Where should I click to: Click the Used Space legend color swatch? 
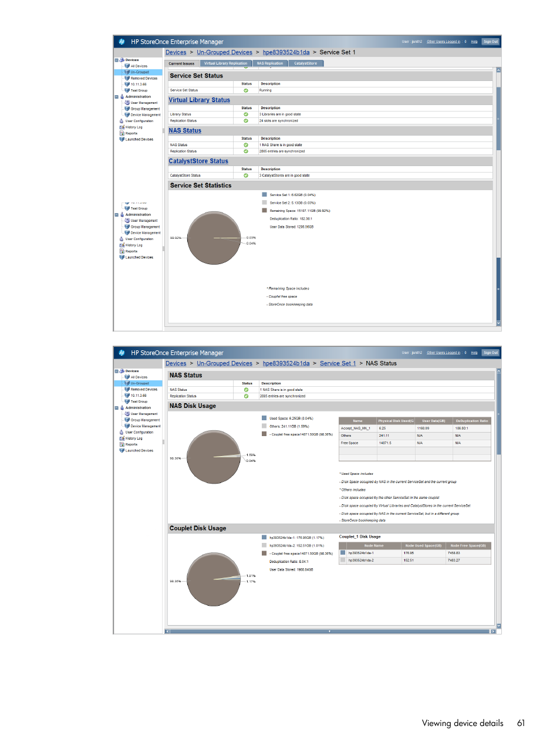[264, 418]
